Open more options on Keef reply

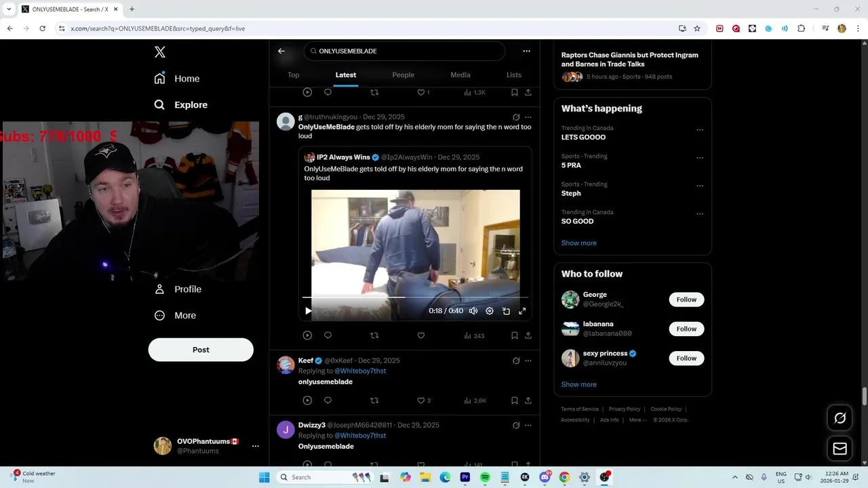point(528,361)
